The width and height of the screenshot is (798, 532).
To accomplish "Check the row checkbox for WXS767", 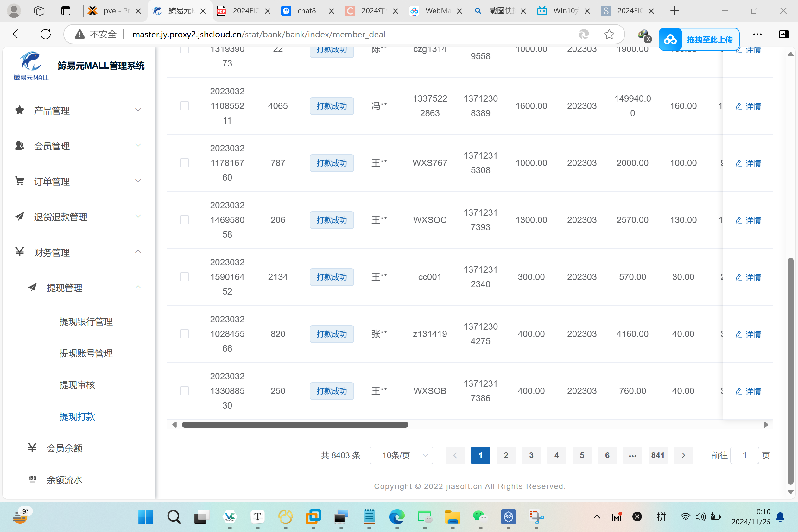I will pos(185,163).
